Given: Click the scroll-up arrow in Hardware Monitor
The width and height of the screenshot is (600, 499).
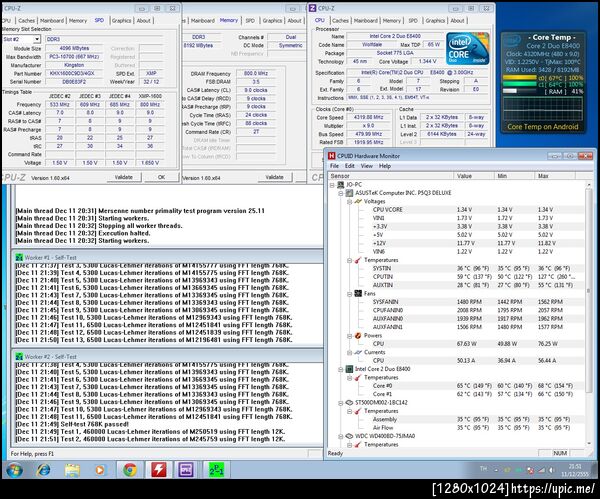Looking at the screenshot, I should click(589, 185).
